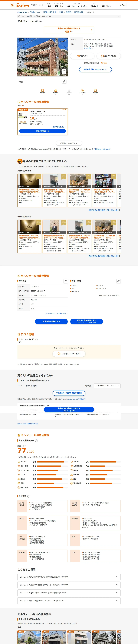Select 投資 in top navigation

pyautogui.click(x=103, y=6)
